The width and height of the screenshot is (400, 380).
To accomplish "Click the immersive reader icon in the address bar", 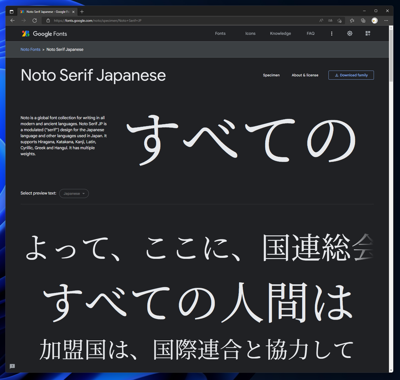I will click(330, 21).
